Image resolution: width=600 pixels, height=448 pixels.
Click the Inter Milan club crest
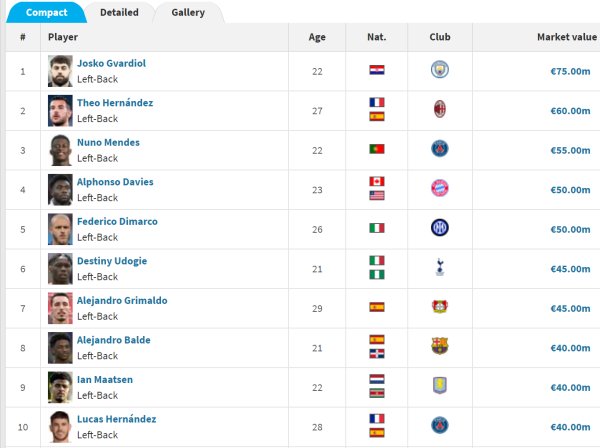(x=440, y=228)
